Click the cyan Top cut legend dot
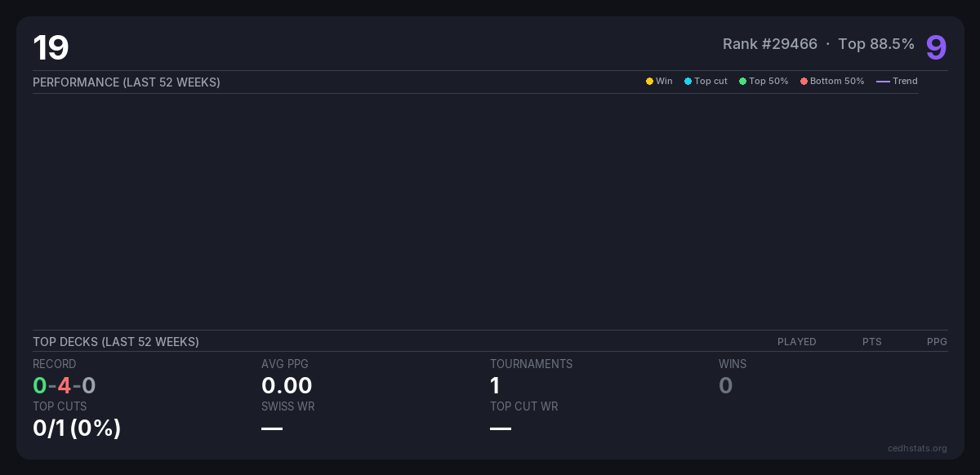The height and width of the screenshot is (475, 980). [x=688, y=82]
